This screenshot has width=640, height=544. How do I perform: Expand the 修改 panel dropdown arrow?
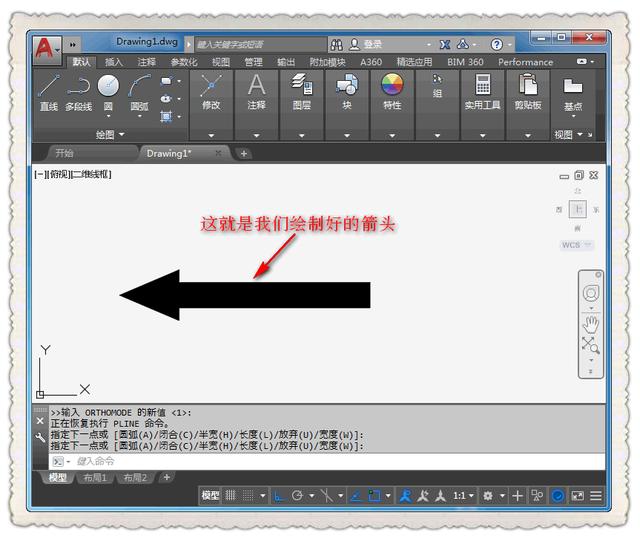(211, 135)
